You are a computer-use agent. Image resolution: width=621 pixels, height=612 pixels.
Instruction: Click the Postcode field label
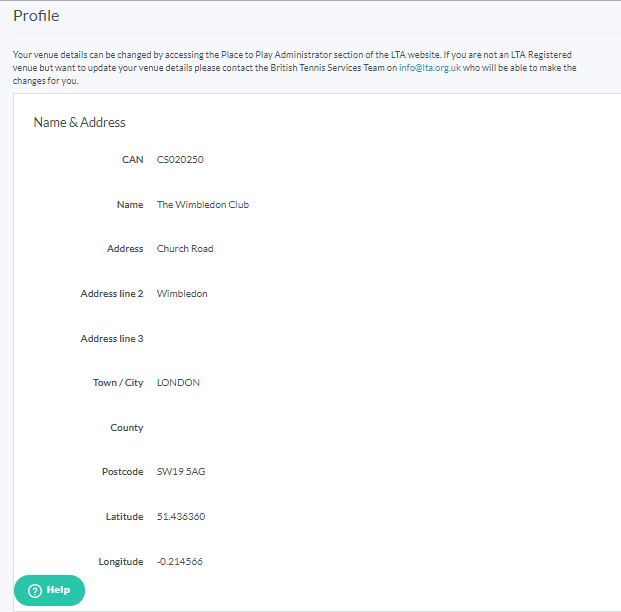pyautogui.click(x=121, y=472)
